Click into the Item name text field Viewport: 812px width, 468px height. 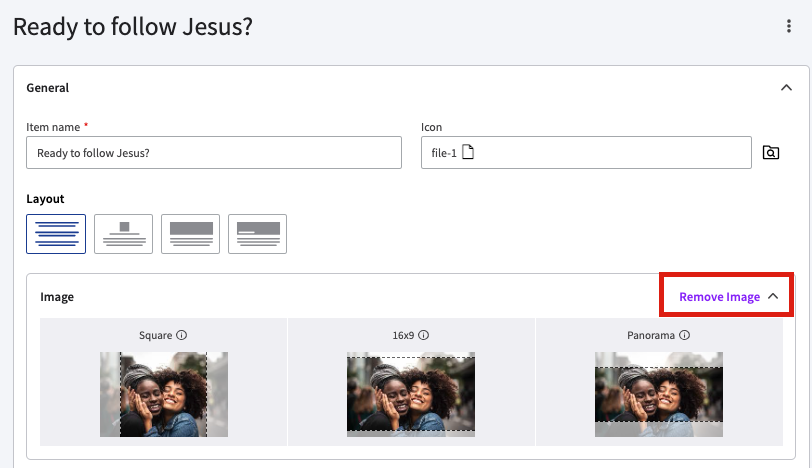213,153
